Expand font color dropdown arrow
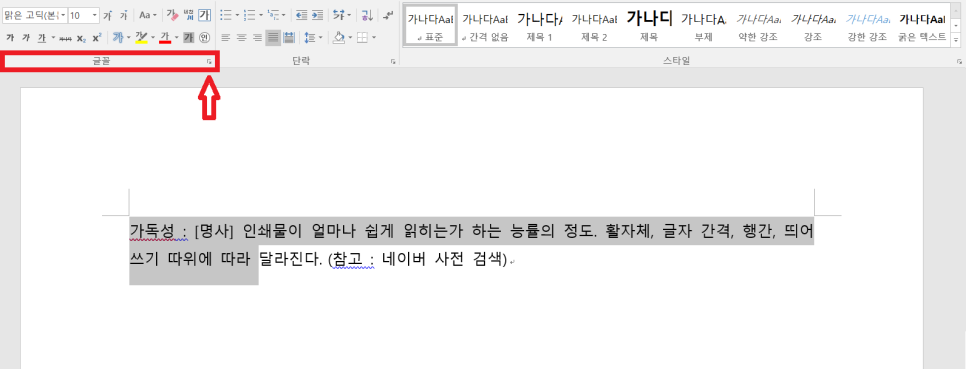966x369 pixels. [x=177, y=38]
